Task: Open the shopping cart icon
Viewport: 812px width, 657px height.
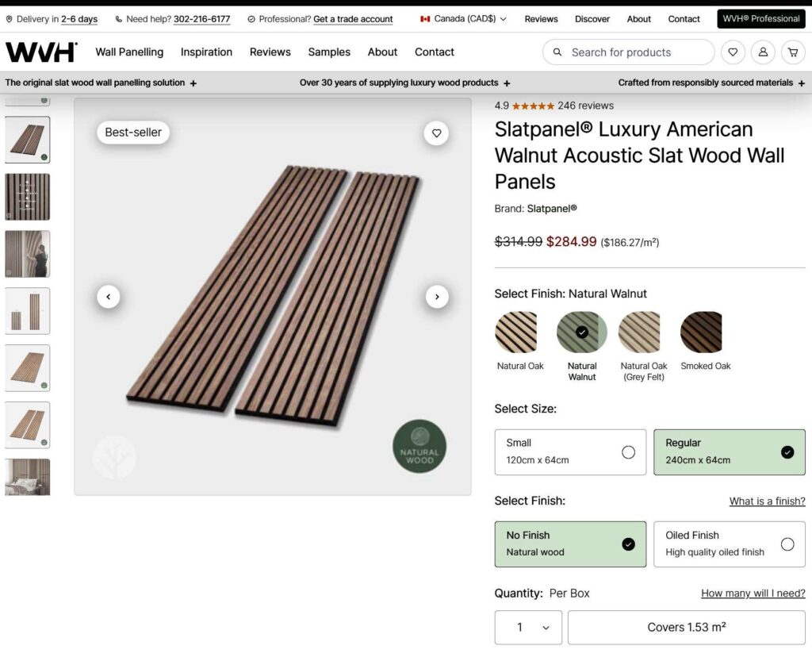Action: pos(792,52)
